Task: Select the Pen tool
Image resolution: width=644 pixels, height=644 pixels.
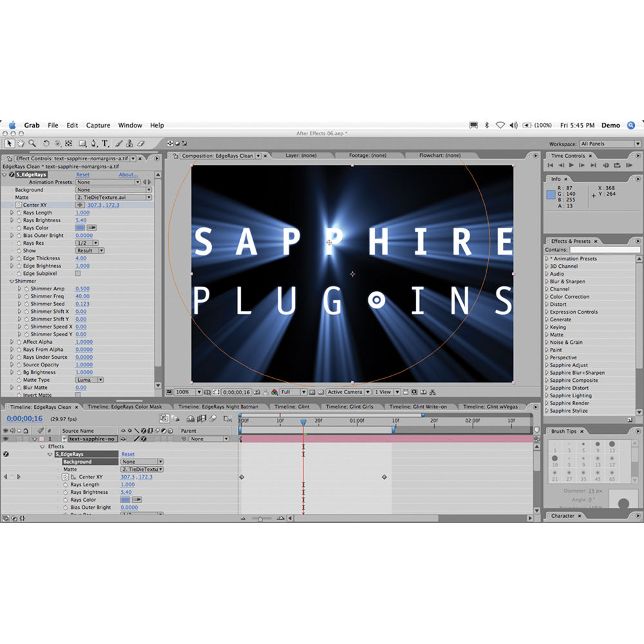Action: tap(94, 144)
